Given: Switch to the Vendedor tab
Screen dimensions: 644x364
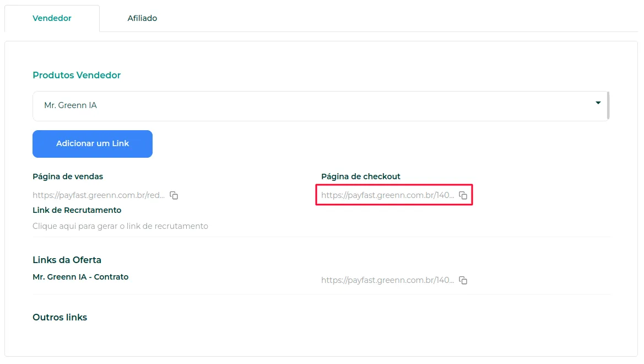Looking at the screenshot, I should click(x=52, y=18).
